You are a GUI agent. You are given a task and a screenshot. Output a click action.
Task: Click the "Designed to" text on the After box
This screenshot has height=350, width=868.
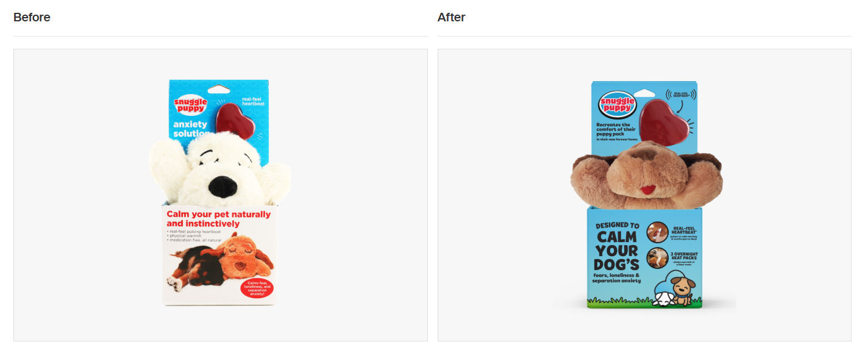click(x=617, y=225)
